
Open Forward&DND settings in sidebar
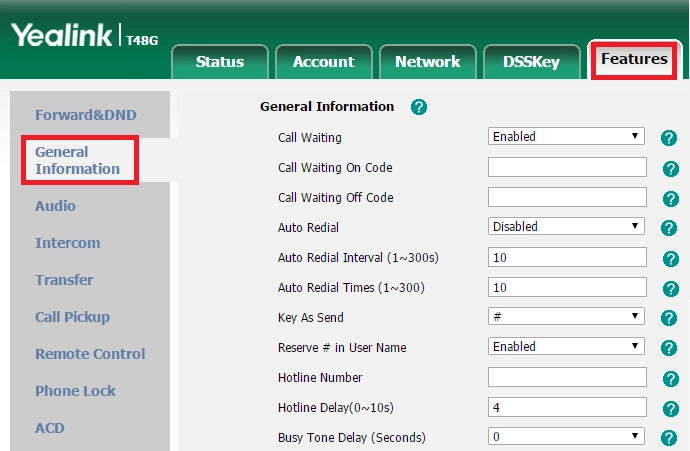[88, 115]
